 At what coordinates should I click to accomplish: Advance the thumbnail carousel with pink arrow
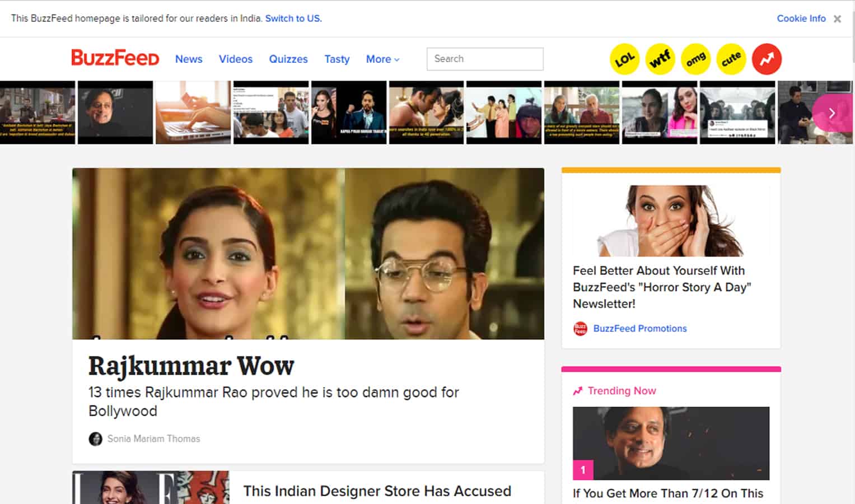[831, 113]
